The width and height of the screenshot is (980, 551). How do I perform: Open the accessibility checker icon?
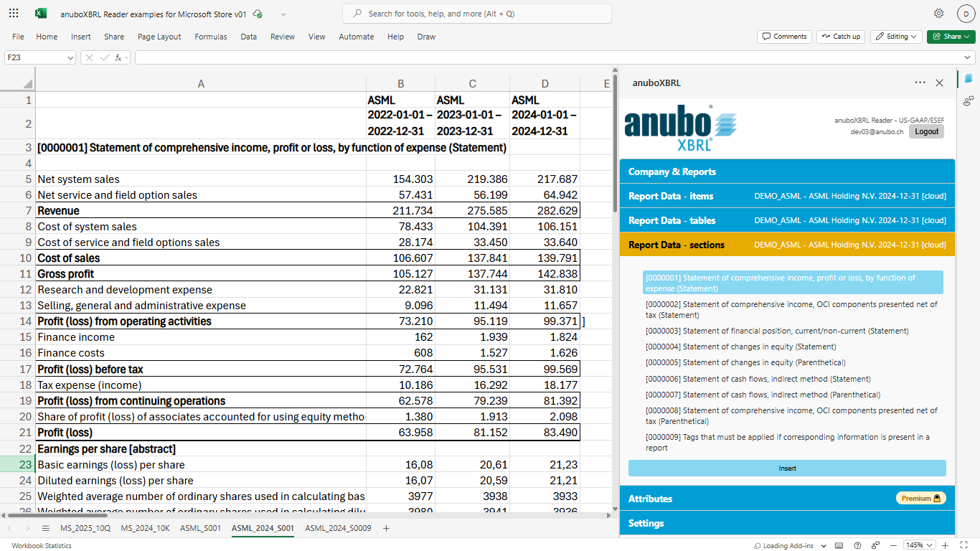coord(875,545)
